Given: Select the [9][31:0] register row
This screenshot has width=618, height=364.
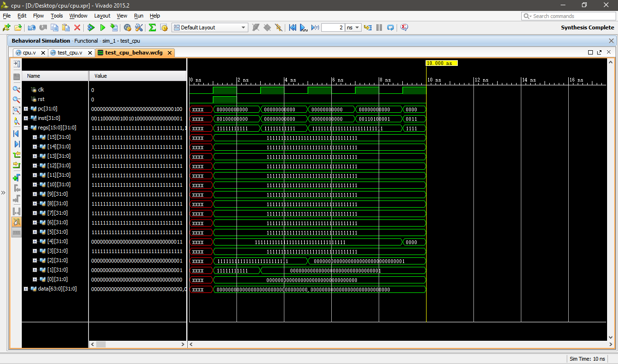Looking at the screenshot, I should [x=55, y=194].
